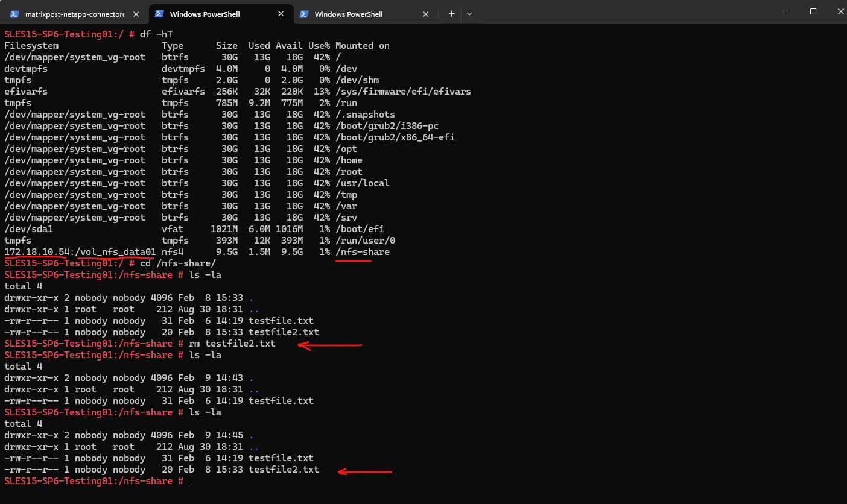
Task: Expand the new tab profile dropdown chevron
Action: [x=469, y=14]
